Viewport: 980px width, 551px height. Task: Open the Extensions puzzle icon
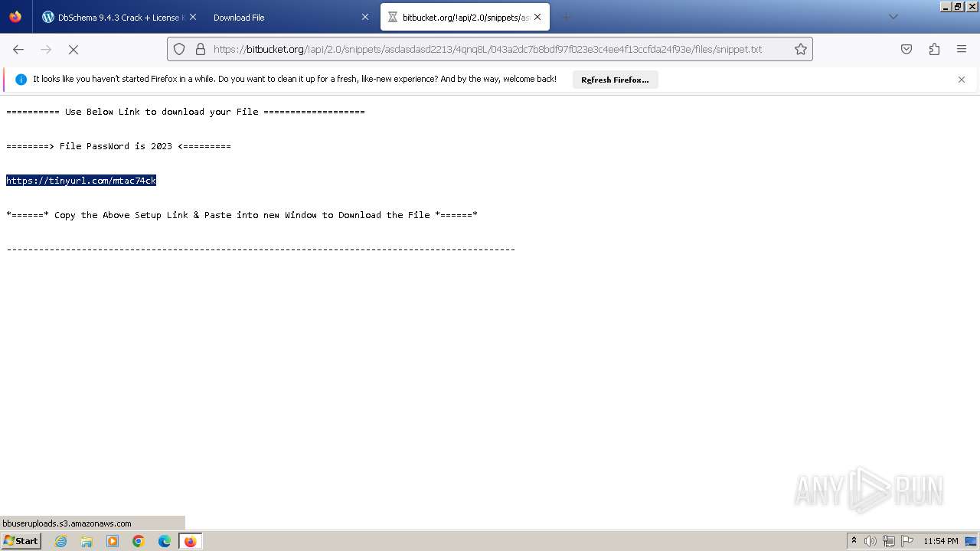coord(934,49)
